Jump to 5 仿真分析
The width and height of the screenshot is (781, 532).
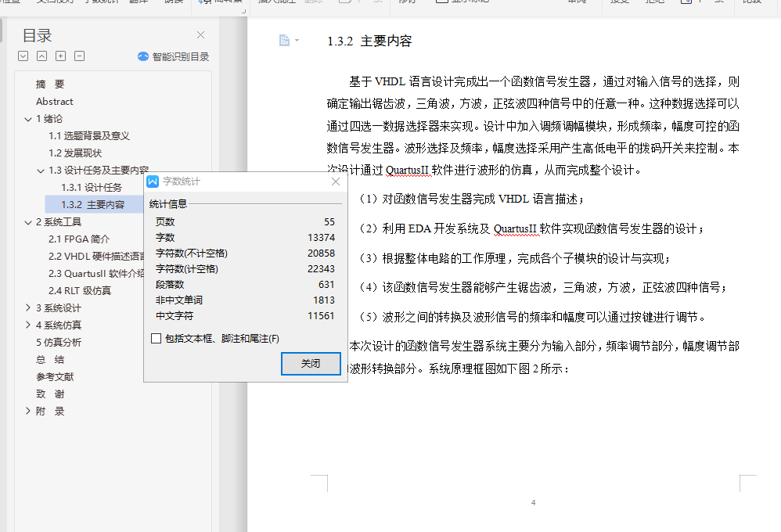59,343
